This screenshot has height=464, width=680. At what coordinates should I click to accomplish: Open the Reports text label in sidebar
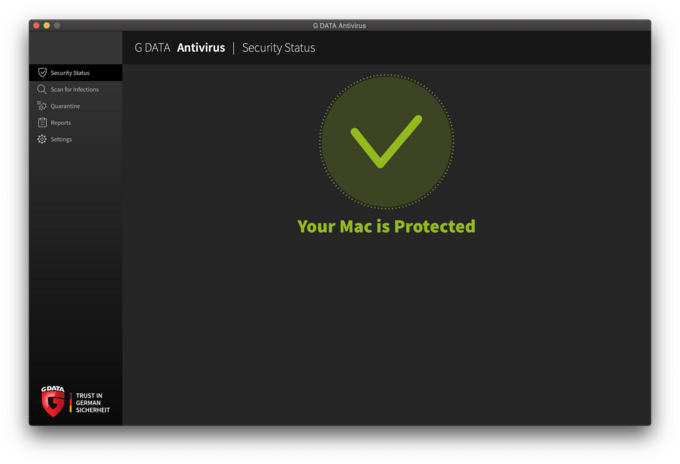(x=61, y=122)
